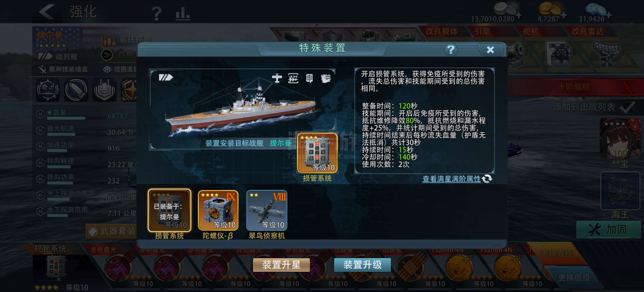
Task: Select the 陀螺仪-β device icon
Action: 218,210
